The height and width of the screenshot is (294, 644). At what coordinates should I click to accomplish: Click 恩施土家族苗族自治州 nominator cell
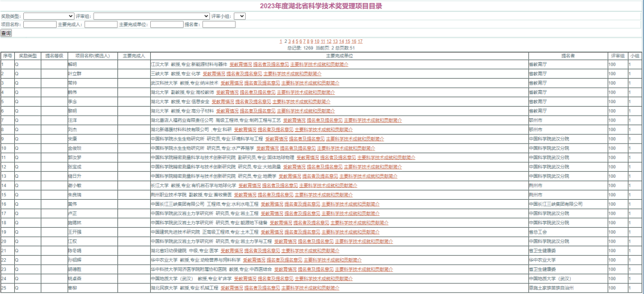(x=568, y=288)
